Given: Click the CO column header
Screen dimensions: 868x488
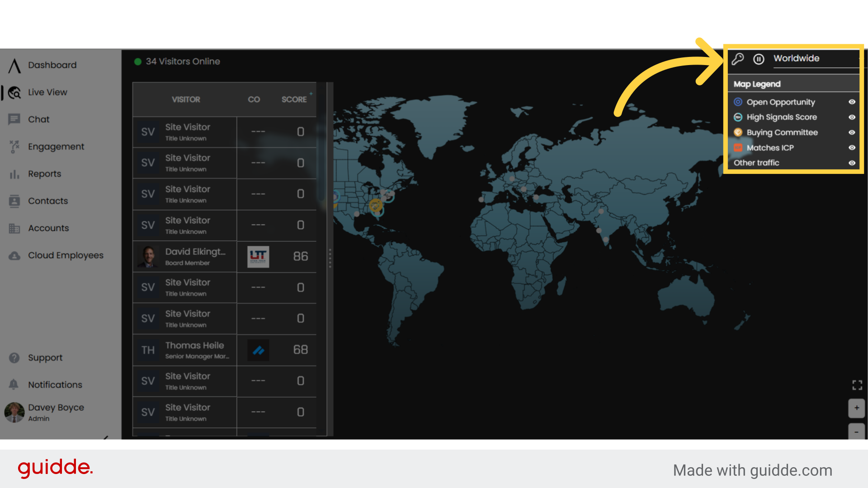Looking at the screenshot, I should pyautogui.click(x=254, y=99).
